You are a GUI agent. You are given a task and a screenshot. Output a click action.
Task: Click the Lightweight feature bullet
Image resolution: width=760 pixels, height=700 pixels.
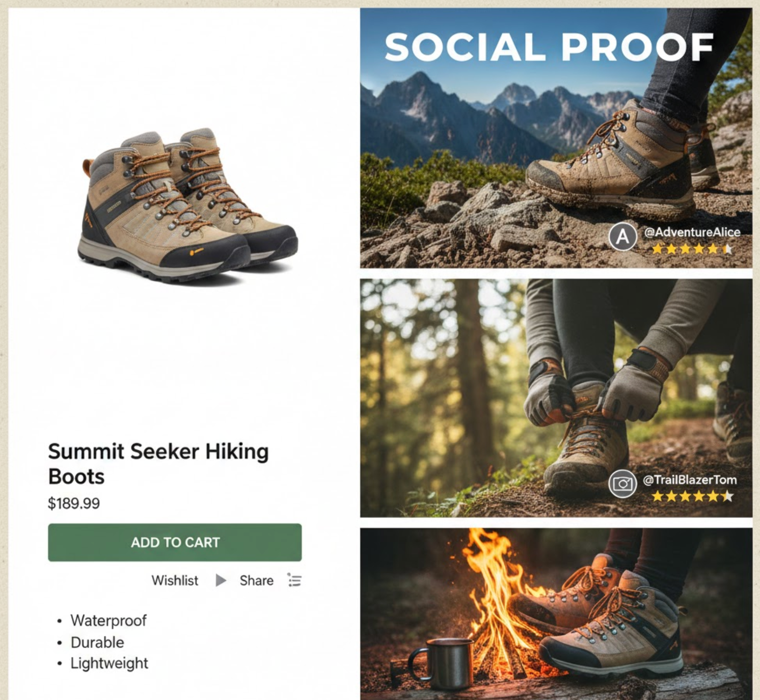pos(109,663)
